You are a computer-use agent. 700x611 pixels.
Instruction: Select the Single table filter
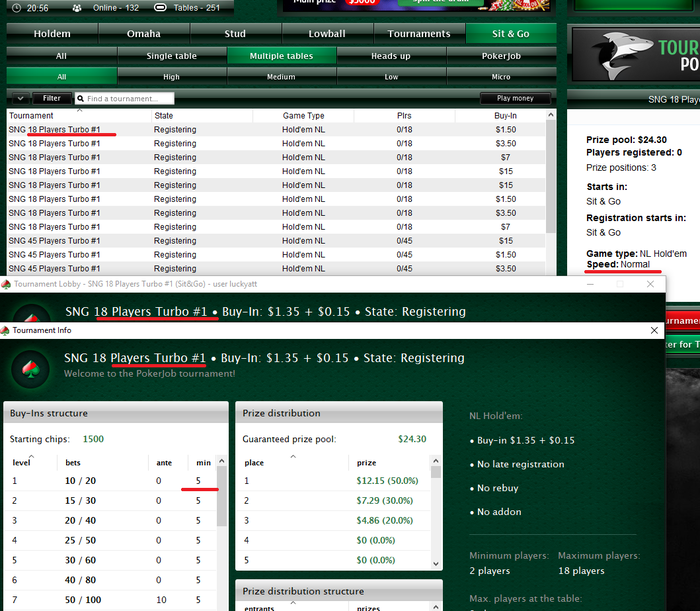tap(172, 56)
